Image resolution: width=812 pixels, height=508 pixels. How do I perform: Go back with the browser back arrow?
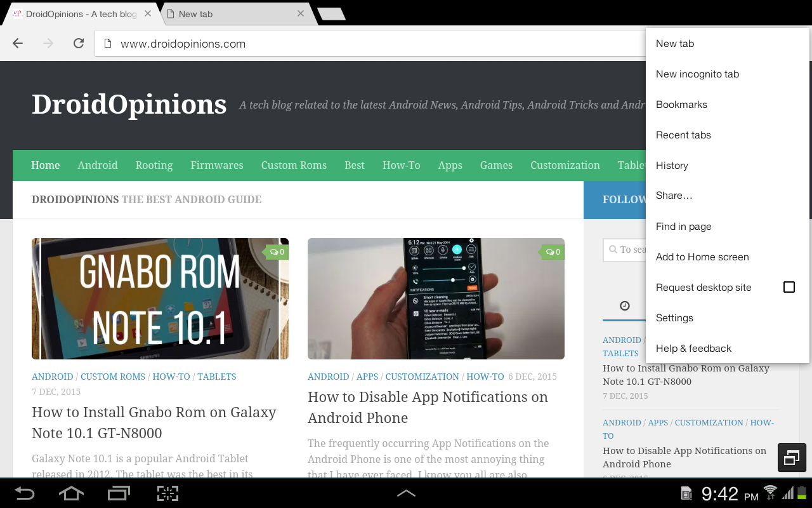click(x=18, y=44)
